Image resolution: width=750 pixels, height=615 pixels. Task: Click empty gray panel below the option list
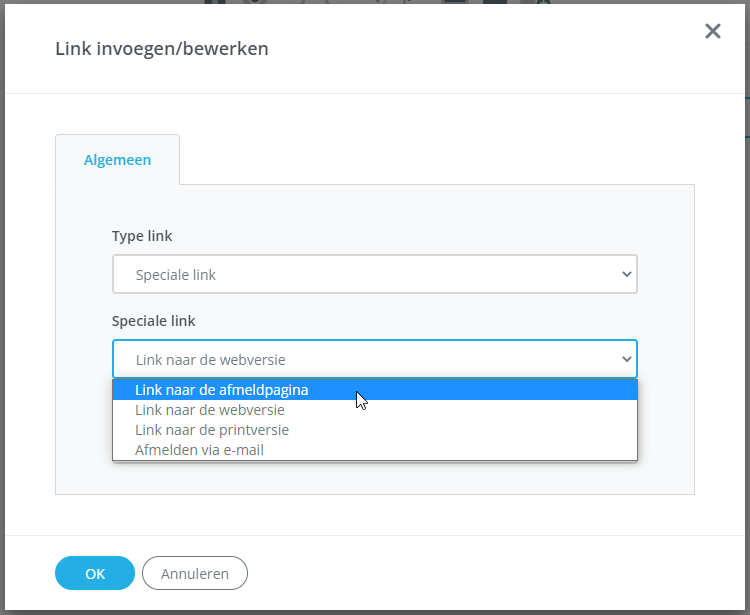tap(375, 478)
